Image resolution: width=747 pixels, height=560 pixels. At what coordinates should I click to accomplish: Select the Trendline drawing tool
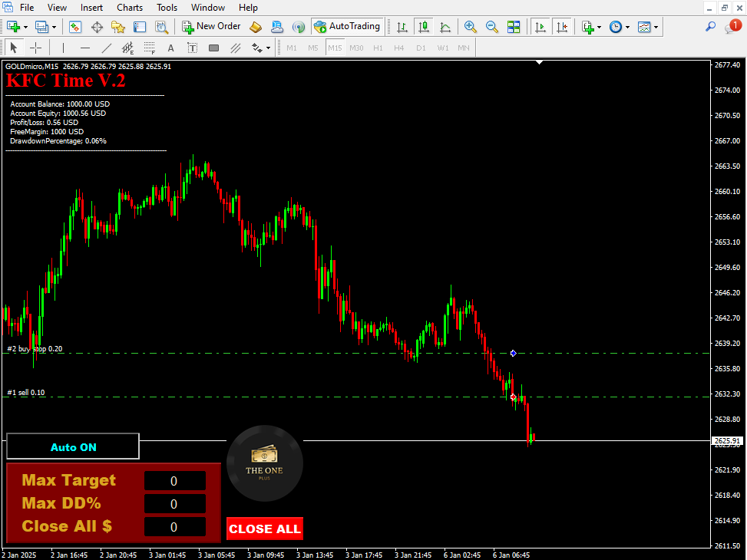click(x=107, y=48)
